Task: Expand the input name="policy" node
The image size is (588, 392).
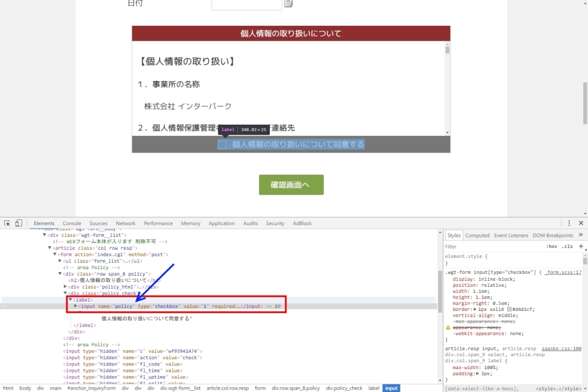Action: click(76, 306)
